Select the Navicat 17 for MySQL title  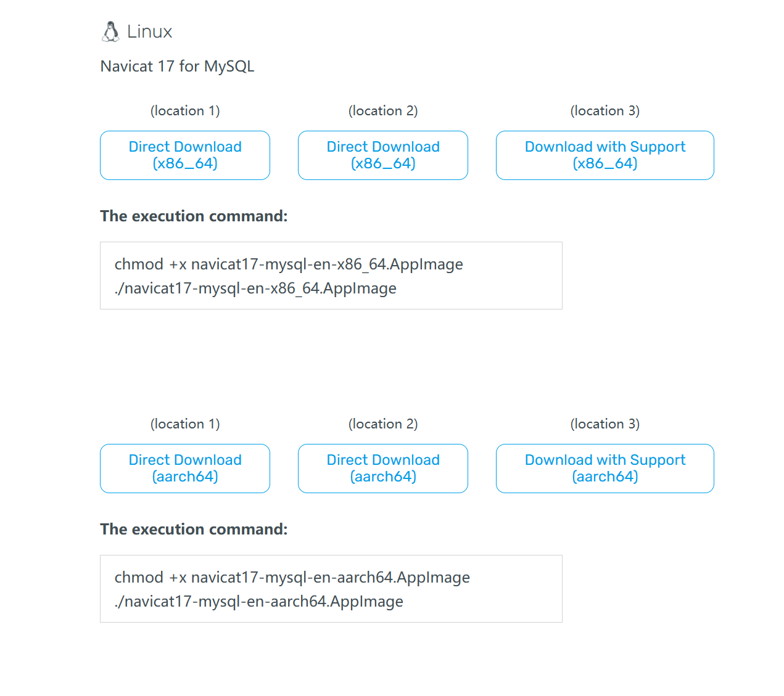tap(177, 67)
